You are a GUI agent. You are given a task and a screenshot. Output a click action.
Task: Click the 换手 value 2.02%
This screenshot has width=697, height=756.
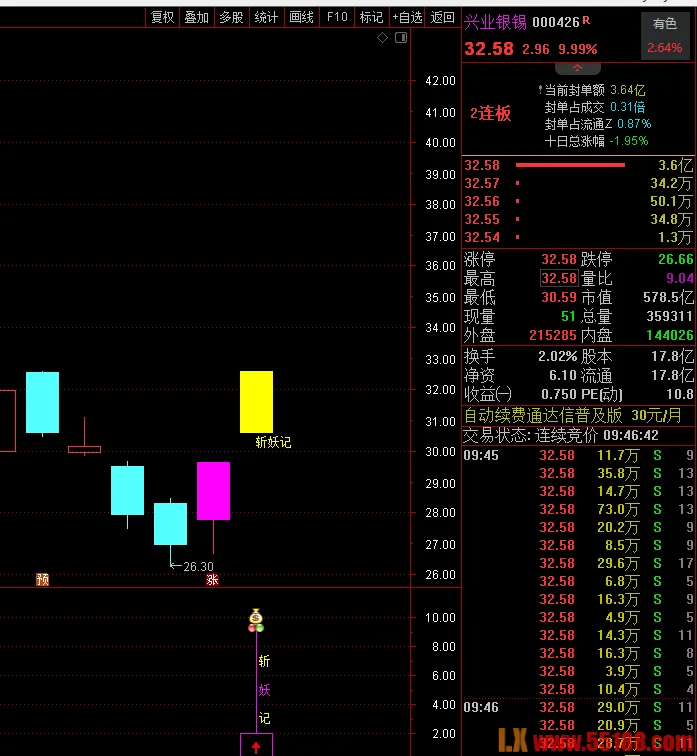pos(558,356)
